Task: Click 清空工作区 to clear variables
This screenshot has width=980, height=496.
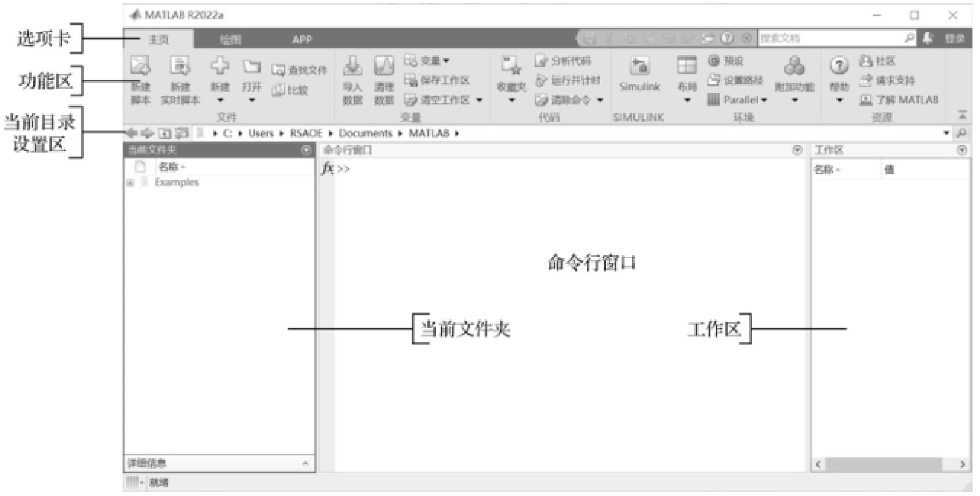Action: coord(437,100)
